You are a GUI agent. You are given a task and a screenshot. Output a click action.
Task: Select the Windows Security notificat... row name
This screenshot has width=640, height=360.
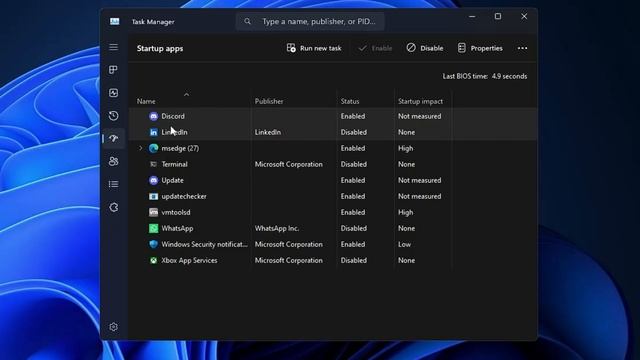tap(204, 244)
